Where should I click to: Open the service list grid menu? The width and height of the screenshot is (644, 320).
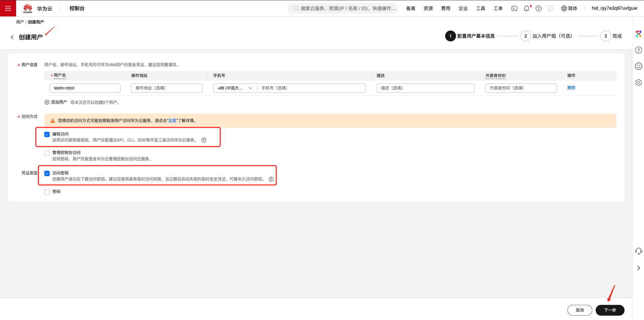click(x=8, y=8)
